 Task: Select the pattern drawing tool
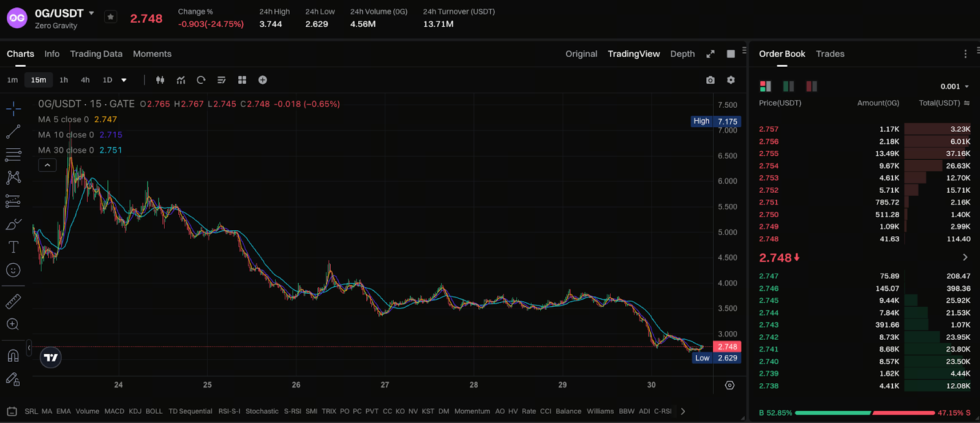(13, 178)
